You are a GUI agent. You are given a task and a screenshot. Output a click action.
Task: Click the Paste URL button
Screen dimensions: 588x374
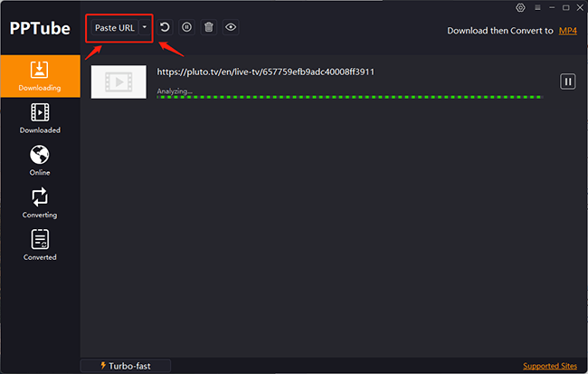pos(114,28)
